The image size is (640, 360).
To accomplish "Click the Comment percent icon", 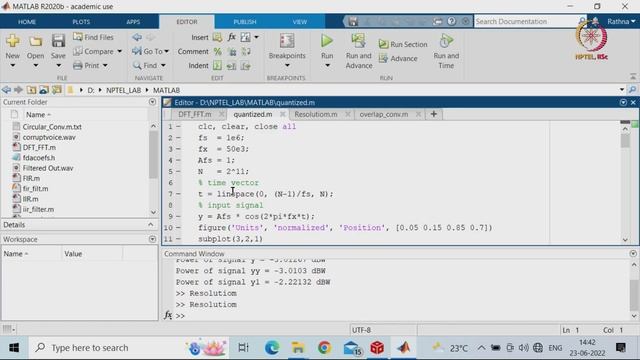I will 218,51.
